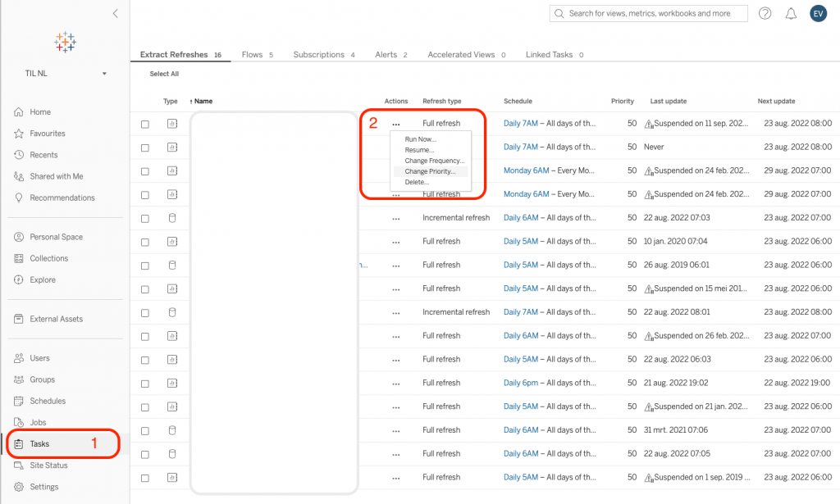840x504 pixels.
Task: Switch to the Subscriptions tab
Action: pos(318,55)
